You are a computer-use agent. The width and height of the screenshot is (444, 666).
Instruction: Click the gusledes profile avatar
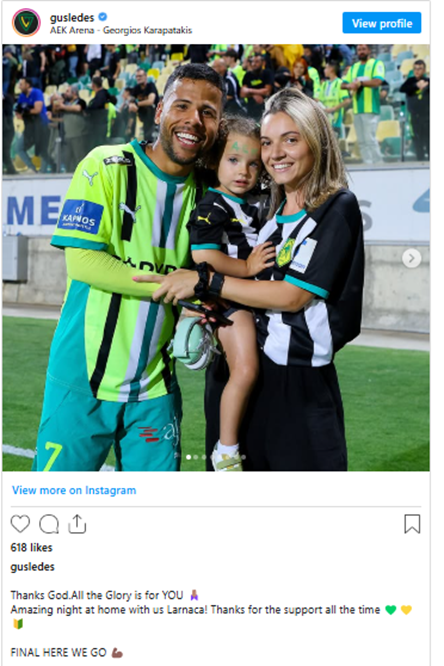[x=26, y=23]
